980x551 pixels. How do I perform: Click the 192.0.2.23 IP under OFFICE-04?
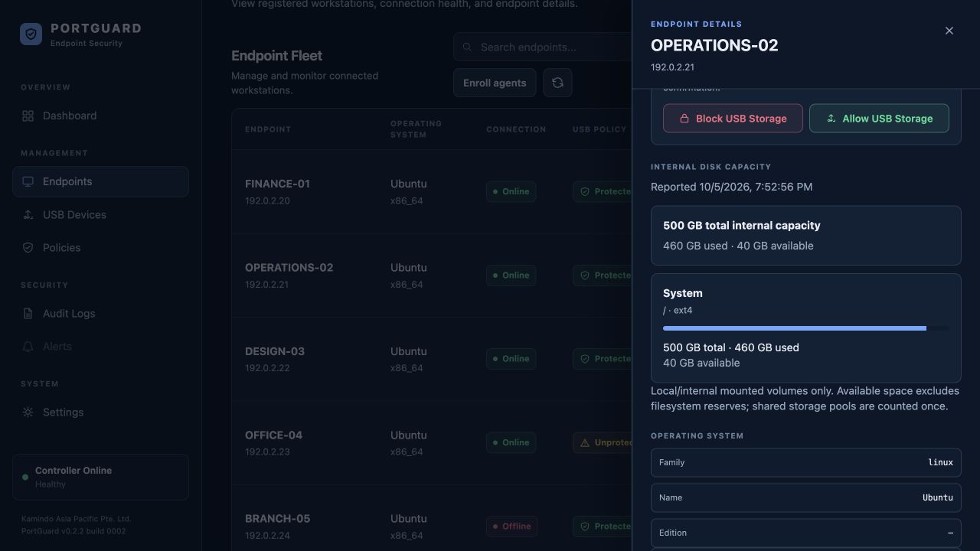(x=267, y=452)
